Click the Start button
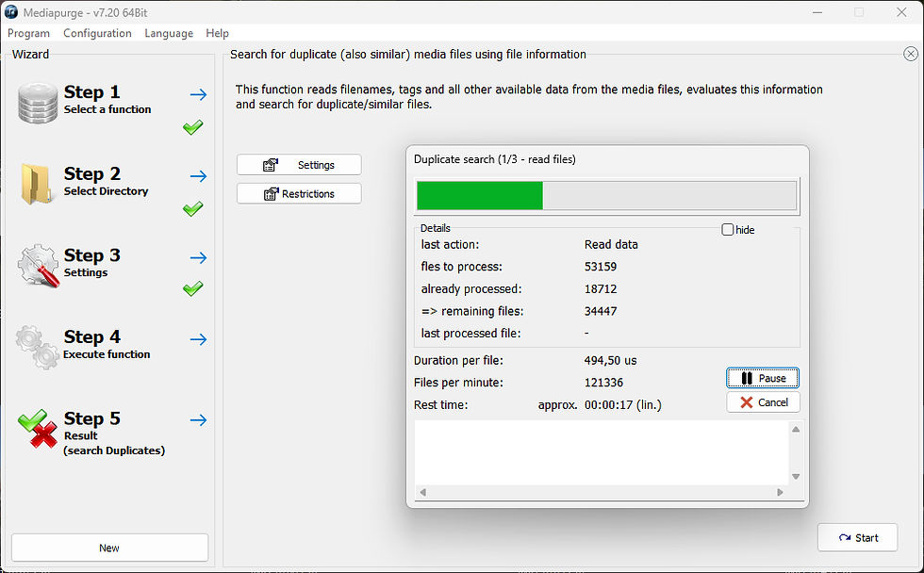Screen dimensions: 924x573 click(857, 538)
